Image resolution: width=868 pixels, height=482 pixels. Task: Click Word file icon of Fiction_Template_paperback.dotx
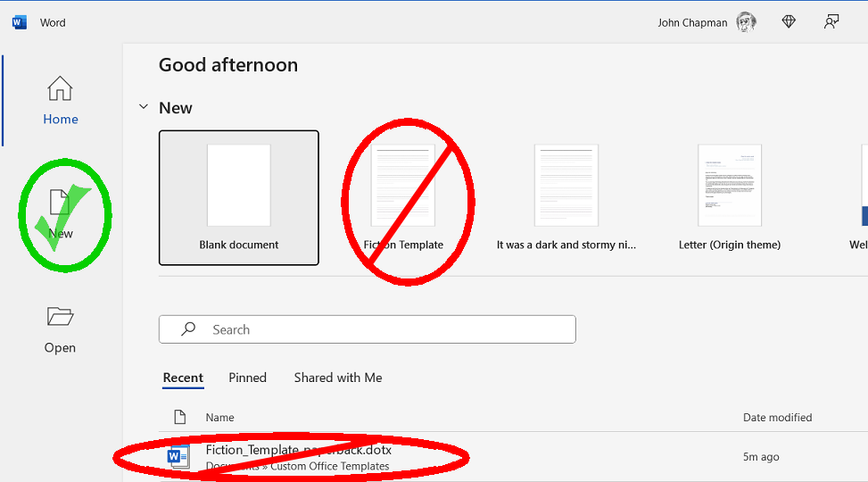click(178, 457)
